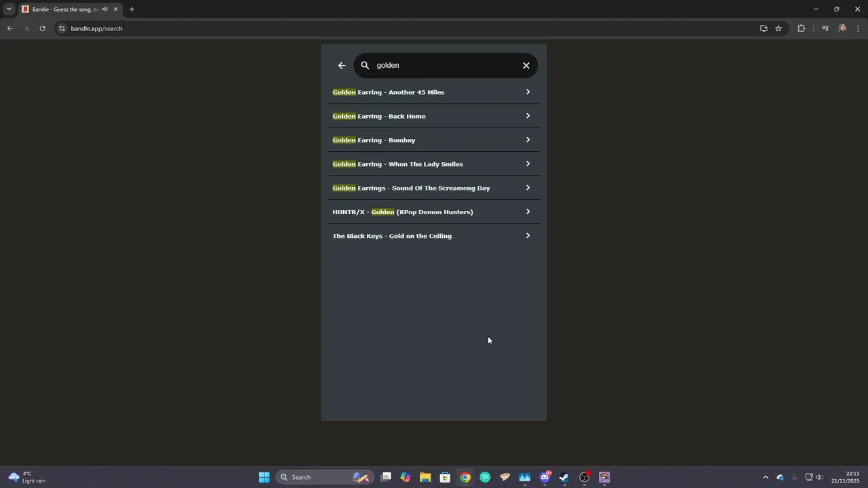
Task: Open the Chrome profile avatar
Action: (842, 28)
